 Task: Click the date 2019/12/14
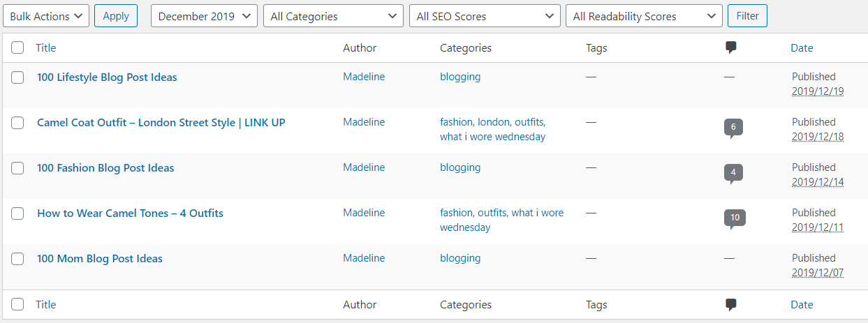click(x=818, y=182)
